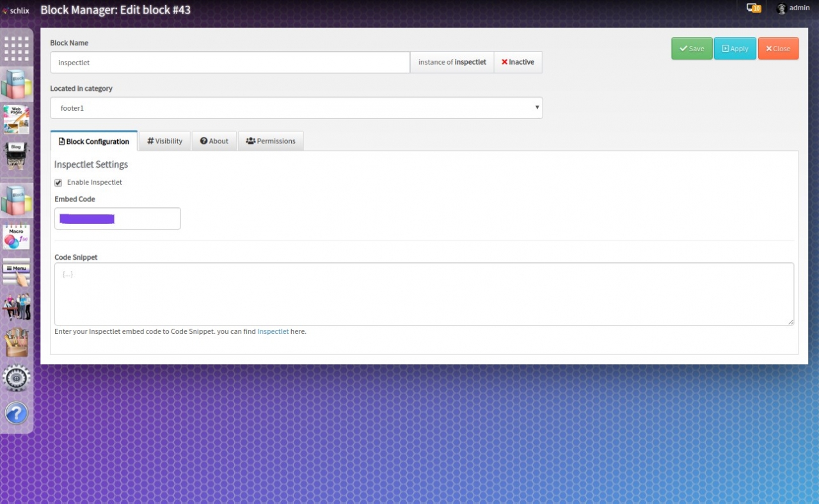Toggle the Inactive status button
Image resolution: width=819 pixels, height=504 pixels.
[x=518, y=62]
